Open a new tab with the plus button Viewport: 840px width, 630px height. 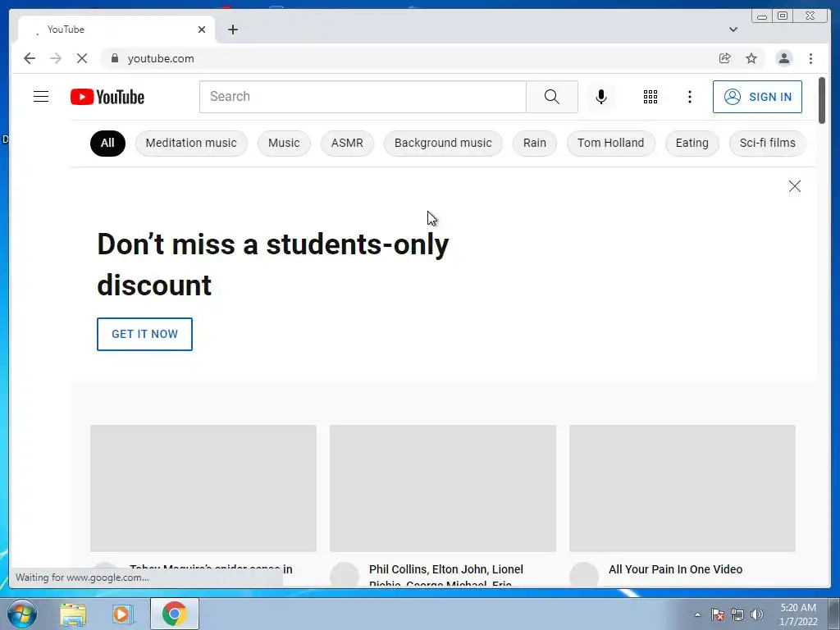tap(232, 30)
